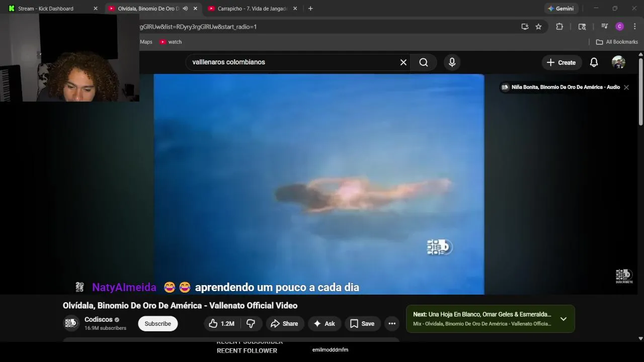Screen dimensions: 644x362
Task: Open the Codiscos channel name link
Action: point(99,320)
